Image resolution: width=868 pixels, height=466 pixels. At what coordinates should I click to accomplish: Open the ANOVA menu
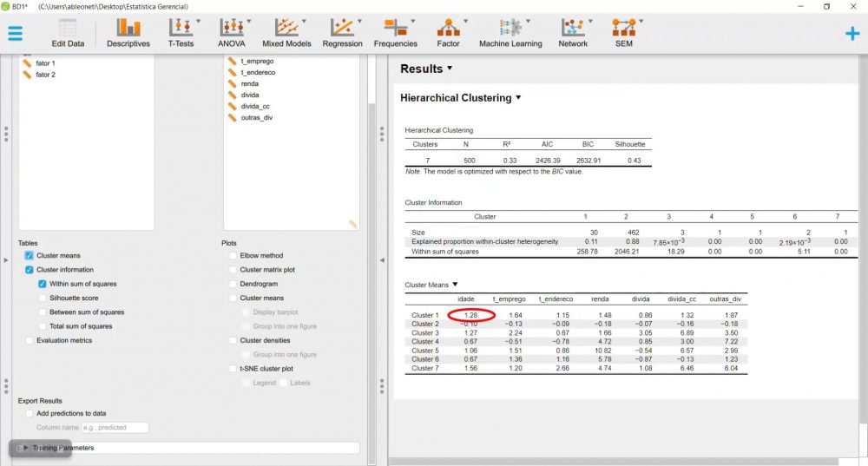pyautogui.click(x=232, y=33)
